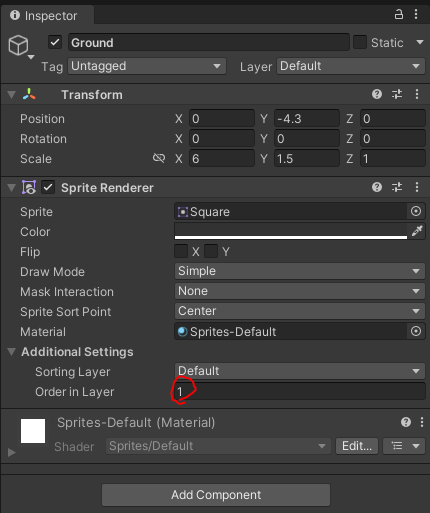Open the Tag dropdown showing Untagged
This screenshot has height=513, width=430.
coord(147,66)
